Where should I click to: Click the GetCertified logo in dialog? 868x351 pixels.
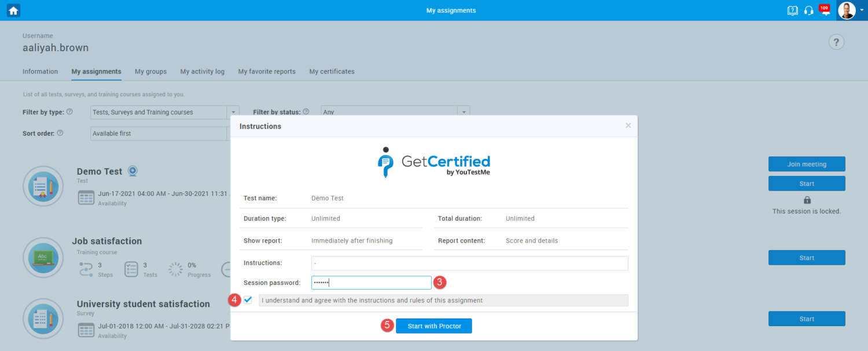pyautogui.click(x=434, y=162)
